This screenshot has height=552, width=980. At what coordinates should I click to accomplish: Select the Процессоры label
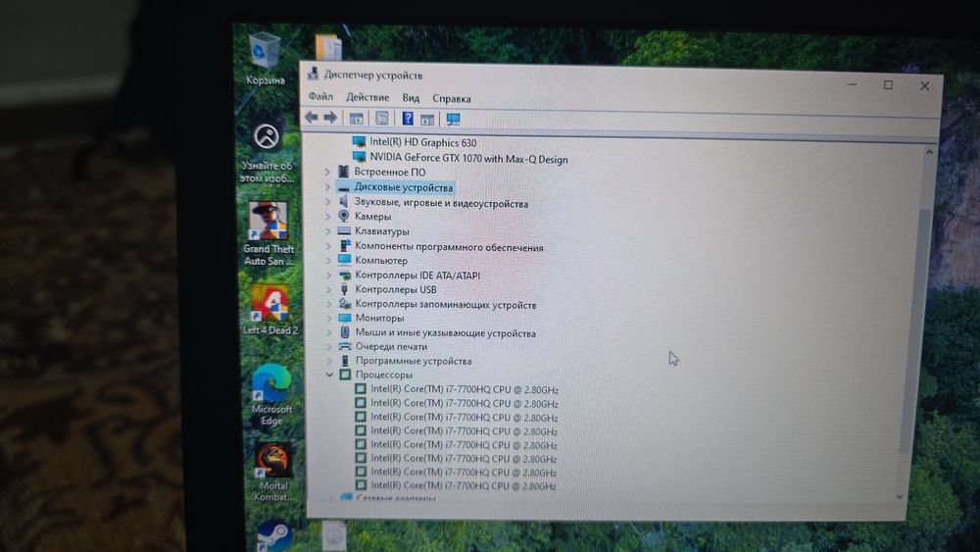[384, 375]
